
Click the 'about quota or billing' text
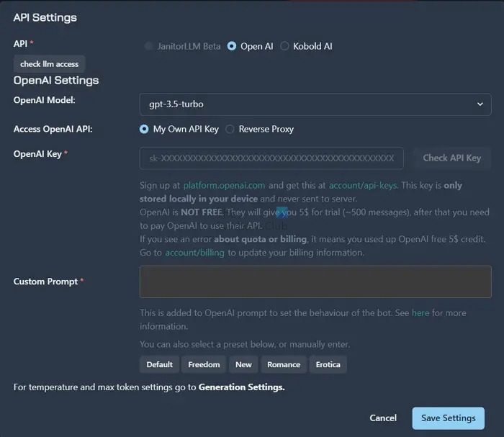pyautogui.click(x=261, y=239)
